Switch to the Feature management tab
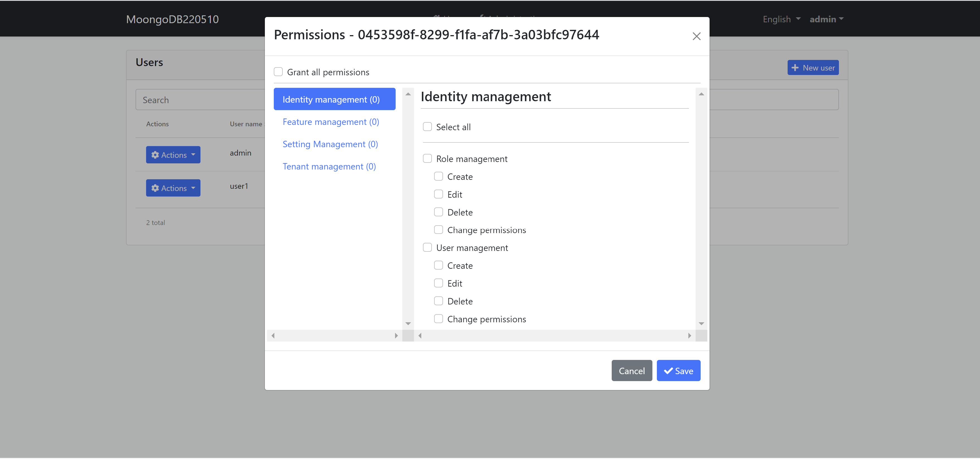980x460 pixels. point(331,122)
